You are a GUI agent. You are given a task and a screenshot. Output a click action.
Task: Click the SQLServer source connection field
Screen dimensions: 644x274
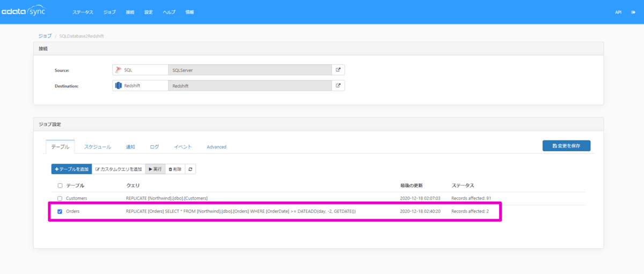coord(250,70)
